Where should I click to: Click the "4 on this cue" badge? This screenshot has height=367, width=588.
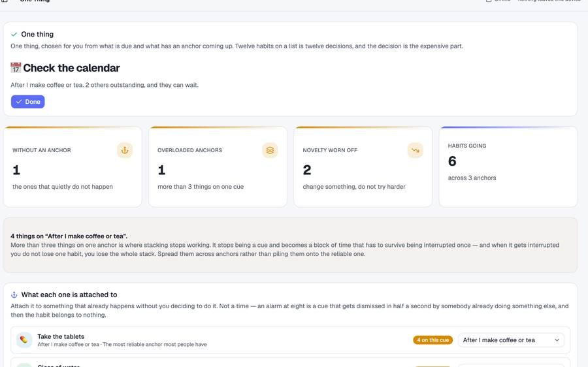click(433, 340)
